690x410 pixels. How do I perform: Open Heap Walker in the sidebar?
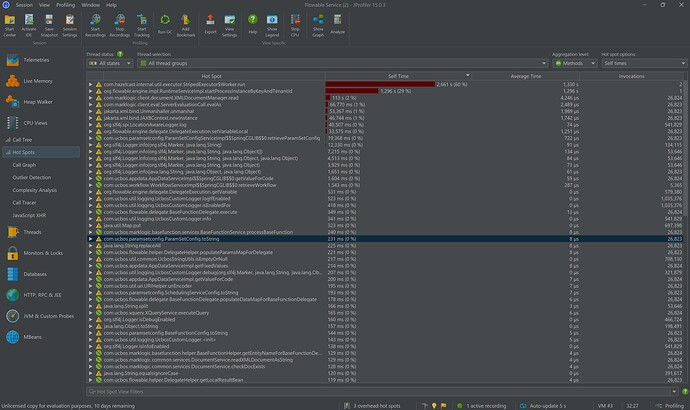(37, 101)
